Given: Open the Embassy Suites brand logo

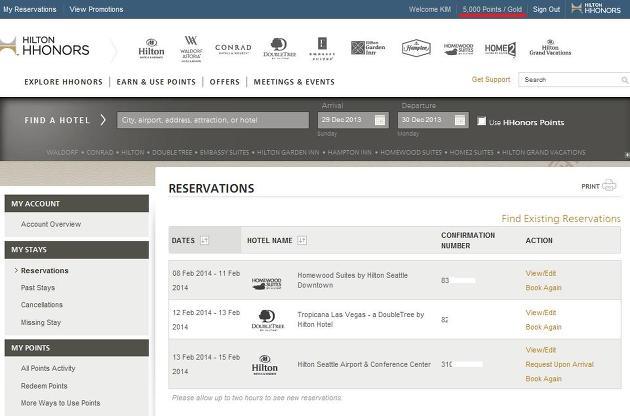Looking at the screenshot, I should 322,49.
